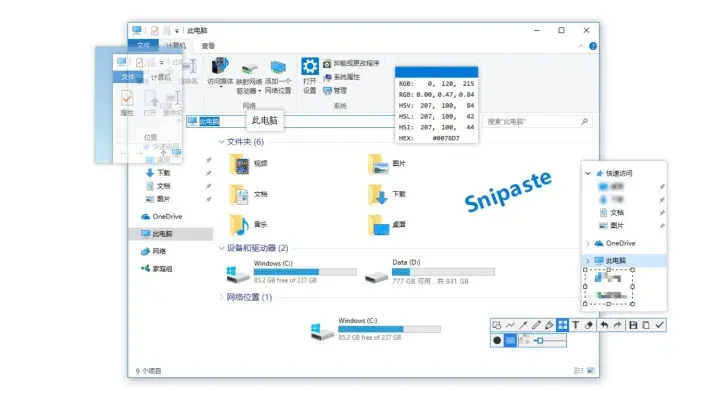Click the 搜索"此电脑" search box
This screenshot has height=404, width=720.
(537, 122)
